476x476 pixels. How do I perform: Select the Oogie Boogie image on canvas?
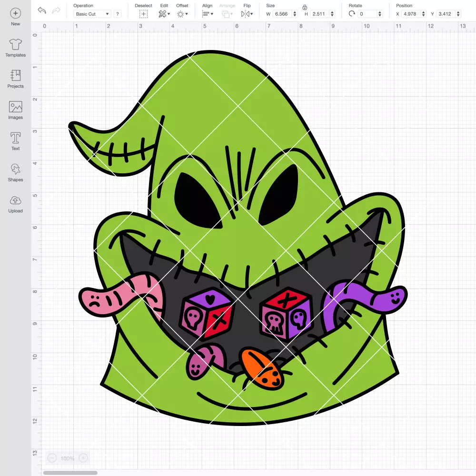(238, 238)
